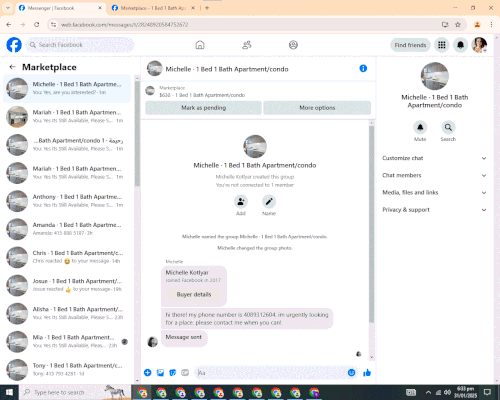The width and height of the screenshot is (500, 400).
Task: Open the account profile picture menu
Action: click(479, 45)
